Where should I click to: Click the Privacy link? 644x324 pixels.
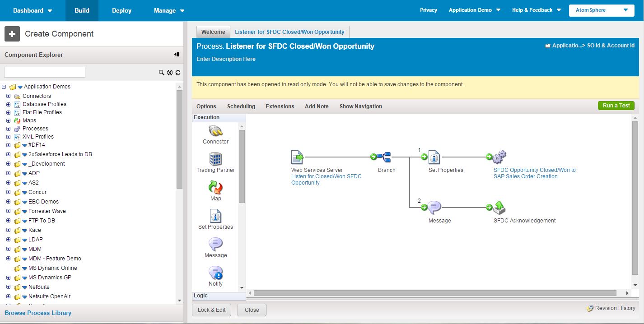click(x=429, y=10)
